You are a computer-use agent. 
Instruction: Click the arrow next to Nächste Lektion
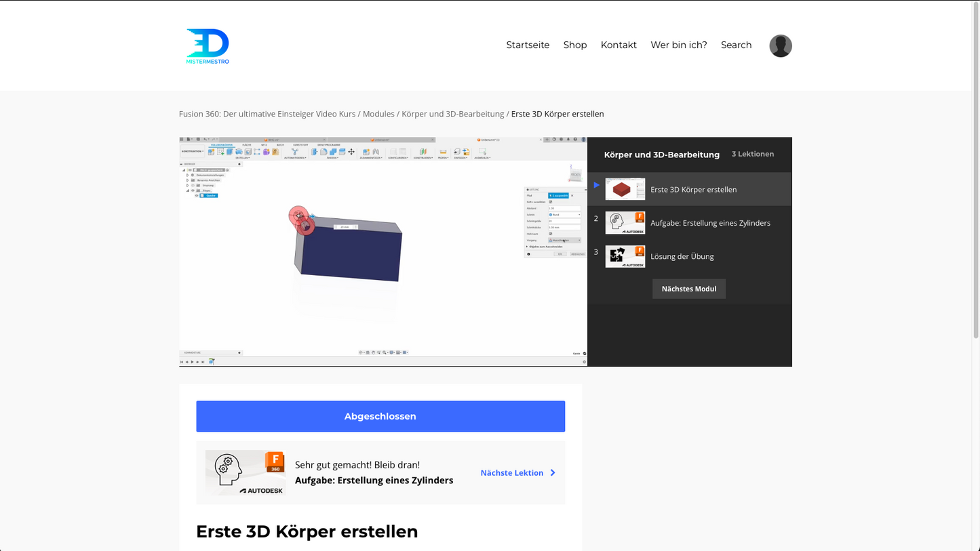pos(553,473)
